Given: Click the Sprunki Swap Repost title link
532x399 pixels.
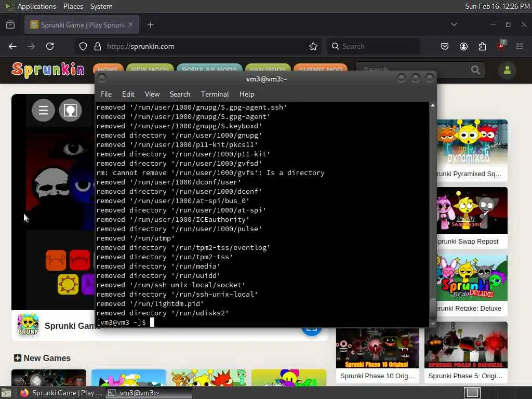Looking at the screenshot, I should pyautogui.click(x=468, y=241).
